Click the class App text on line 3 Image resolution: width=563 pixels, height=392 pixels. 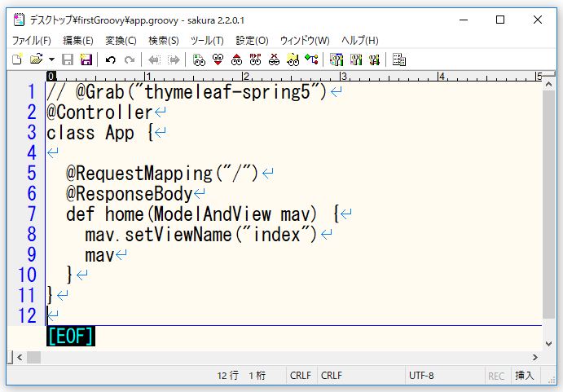pyautogui.click(x=90, y=133)
